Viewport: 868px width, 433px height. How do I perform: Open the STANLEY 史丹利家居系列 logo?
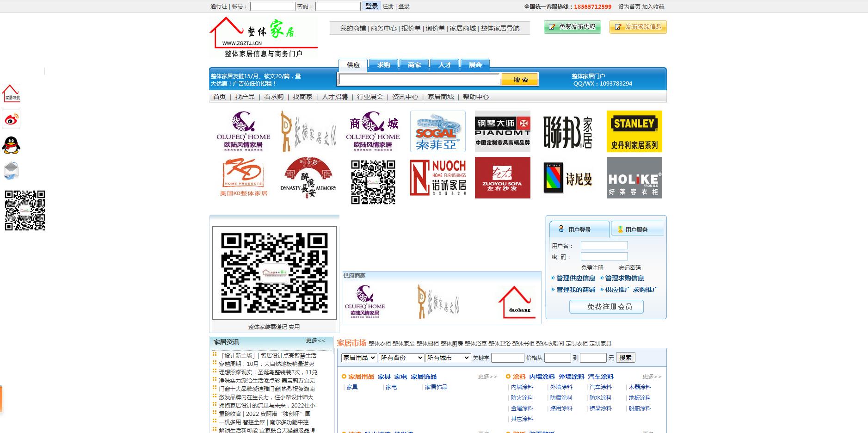pos(634,131)
